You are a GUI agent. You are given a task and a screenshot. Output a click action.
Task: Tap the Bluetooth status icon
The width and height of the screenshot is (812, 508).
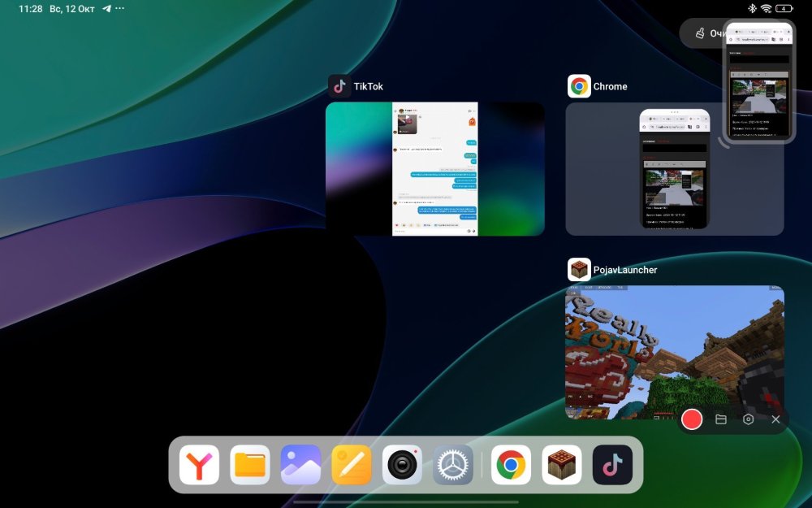click(x=752, y=8)
